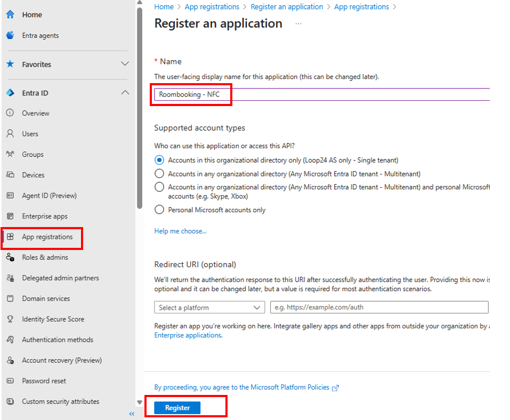This screenshot has height=420, width=510.
Task: Open the Help me choose link
Action: point(180,231)
